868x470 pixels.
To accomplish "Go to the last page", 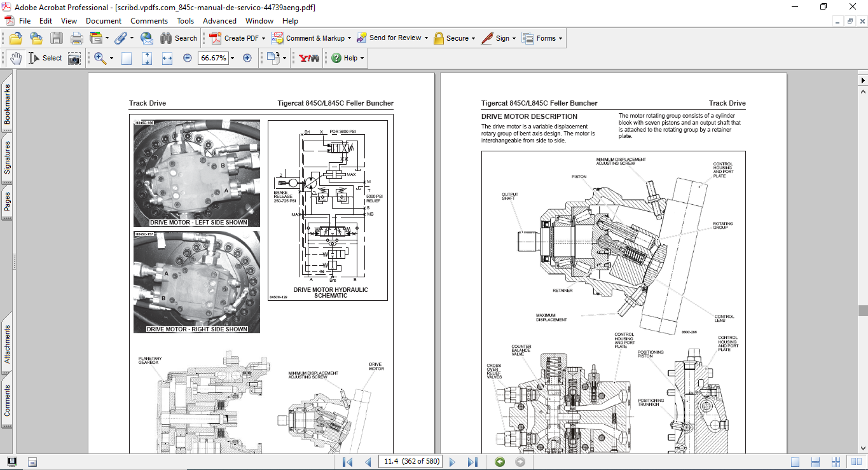I will (x=472, y=462).
